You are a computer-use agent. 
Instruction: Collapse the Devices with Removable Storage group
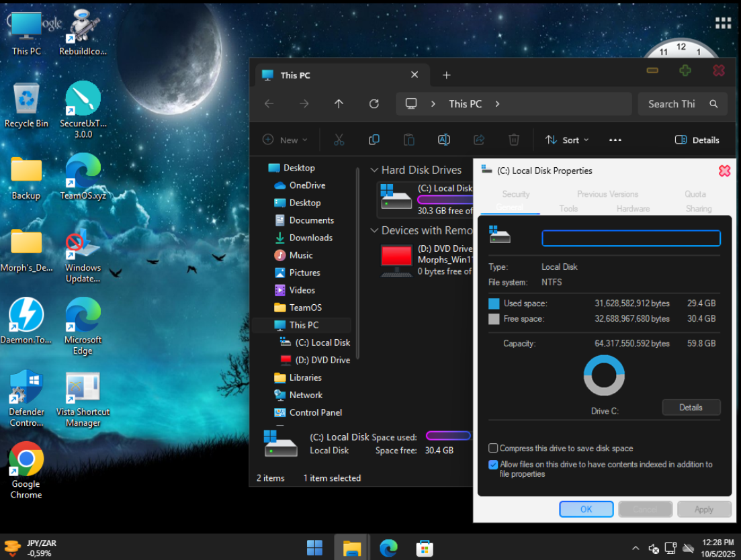375,231
